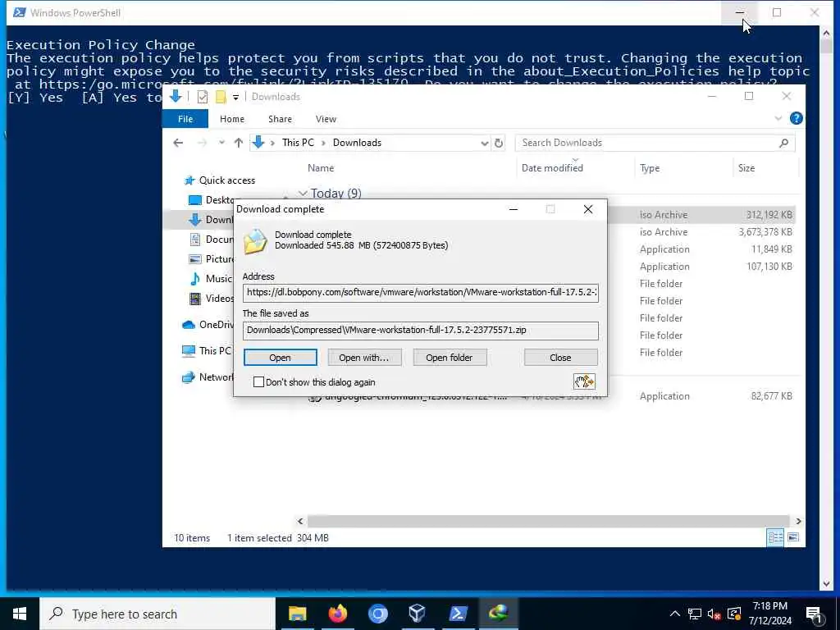Click the Explorer forward arrow
Image resolution: width=840 pixels, height=630 pixels.
tap(202, 143)
